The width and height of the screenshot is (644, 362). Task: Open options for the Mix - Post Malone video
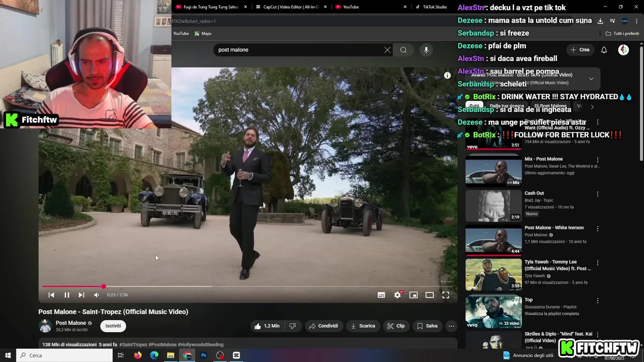[x=598, y=160]
